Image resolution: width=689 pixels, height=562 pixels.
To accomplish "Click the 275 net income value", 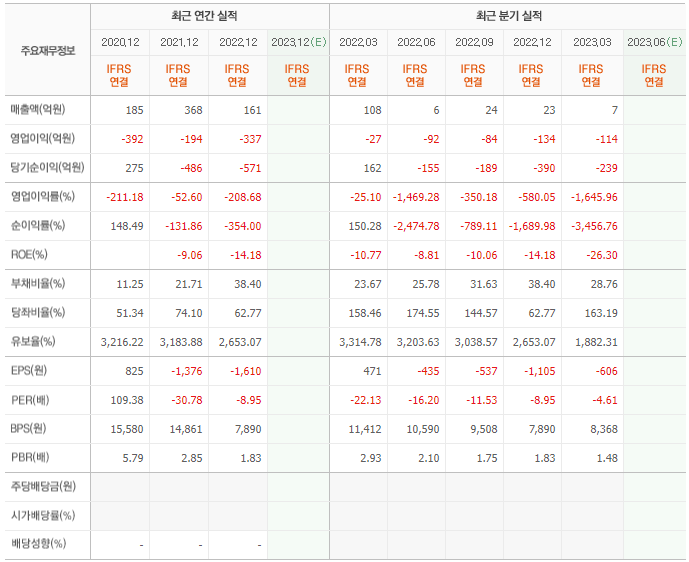I will tap(134, 168).
